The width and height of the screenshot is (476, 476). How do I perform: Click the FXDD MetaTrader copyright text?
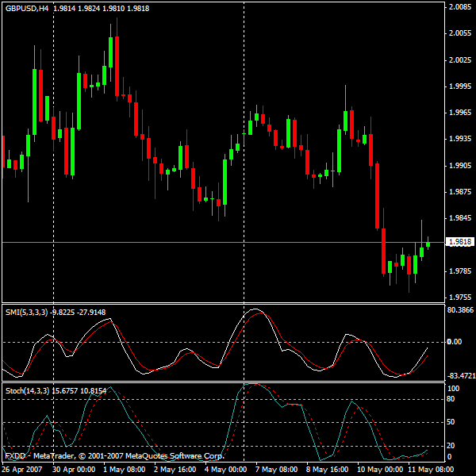tap(114, 456)
